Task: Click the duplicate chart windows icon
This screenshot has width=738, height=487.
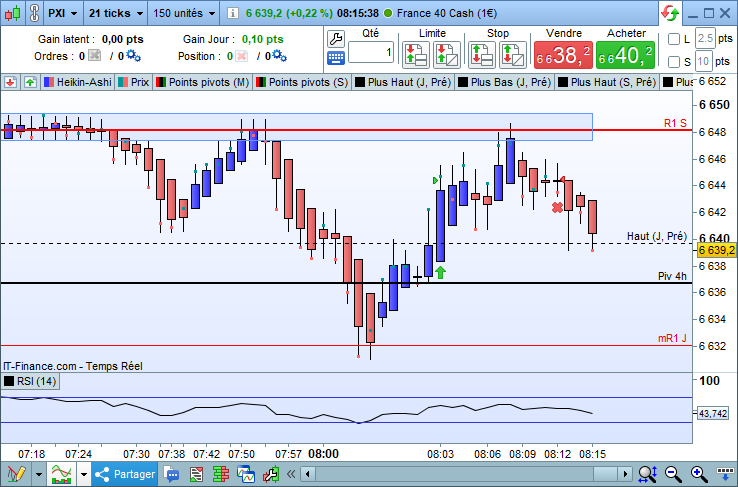Action: coord(246,474)
